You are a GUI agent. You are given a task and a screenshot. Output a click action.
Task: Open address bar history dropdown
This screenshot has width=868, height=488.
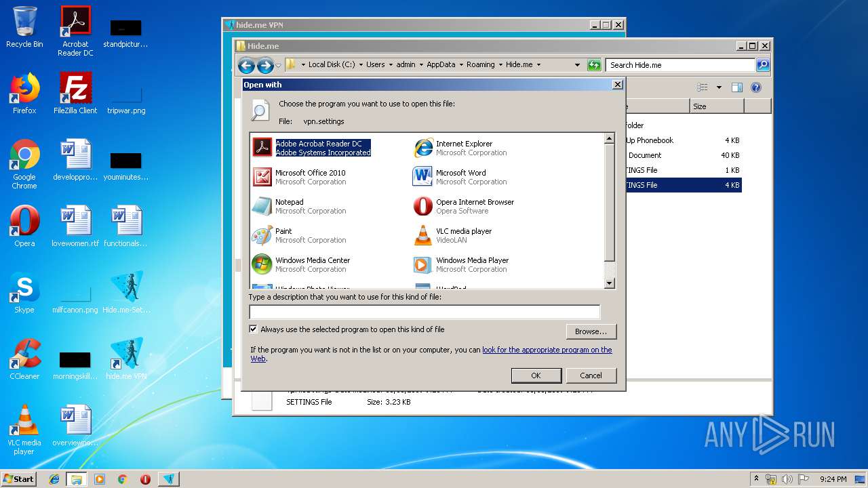(x=577, y=65)
